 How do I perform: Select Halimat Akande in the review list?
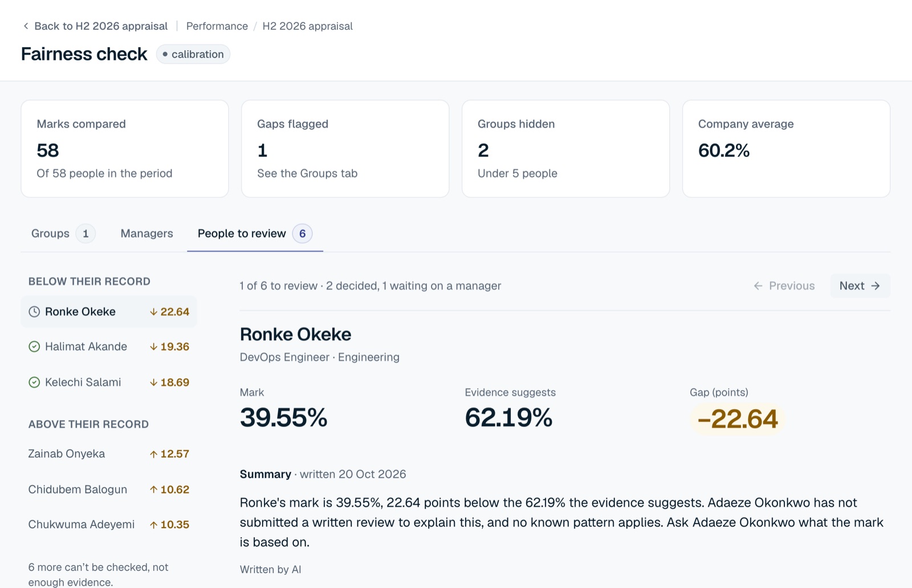tap(109, 346)
